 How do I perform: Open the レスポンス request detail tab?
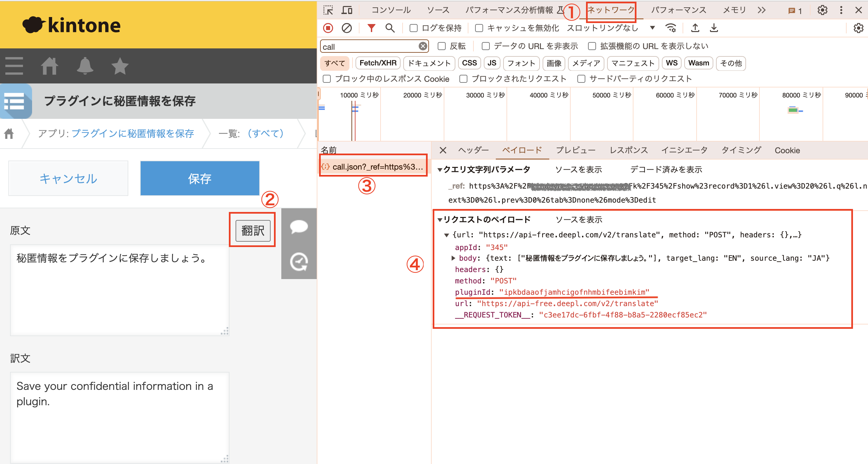click(629, 150)
